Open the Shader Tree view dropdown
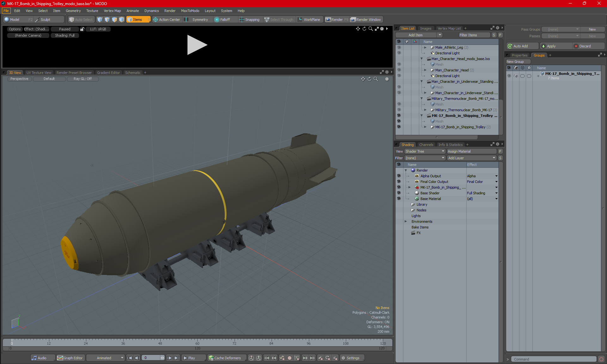Image resolution: width=607 pixels, height=364 pixels. click(425, 151)
